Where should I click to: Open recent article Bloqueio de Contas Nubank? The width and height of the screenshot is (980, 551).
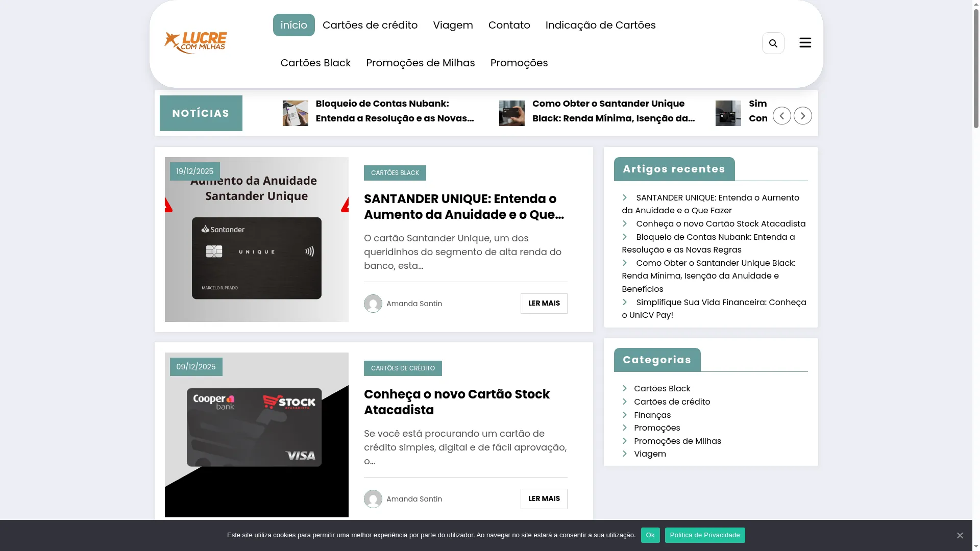coord(708,243)
